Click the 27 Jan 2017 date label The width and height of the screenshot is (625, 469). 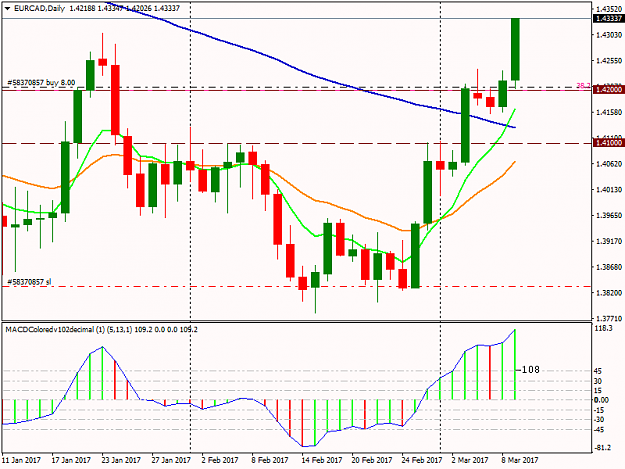pyautogui.click(x=171, y=460)
